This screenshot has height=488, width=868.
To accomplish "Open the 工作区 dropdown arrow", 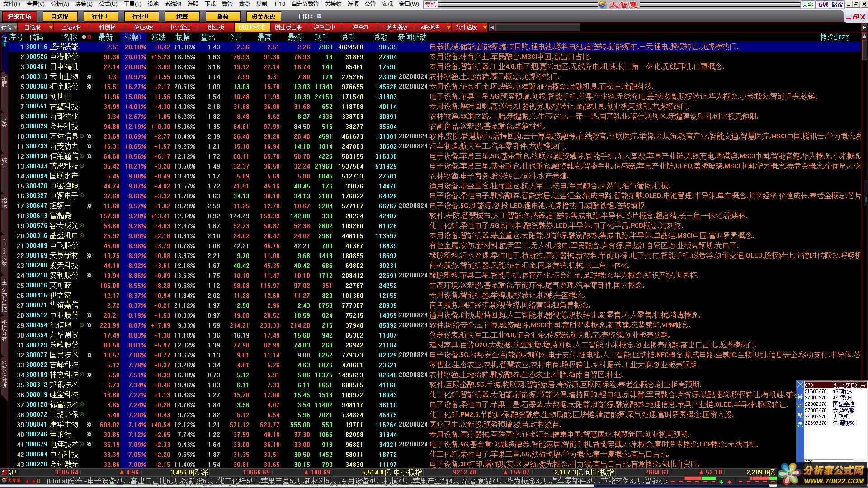I will point(320,16).
